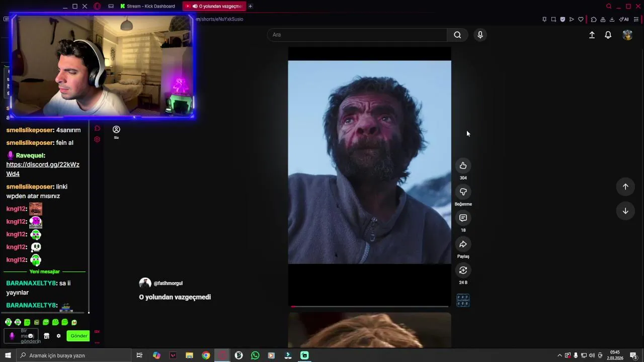
Task: Open the @fatihmorgul channel link
Action: point(168,283)
